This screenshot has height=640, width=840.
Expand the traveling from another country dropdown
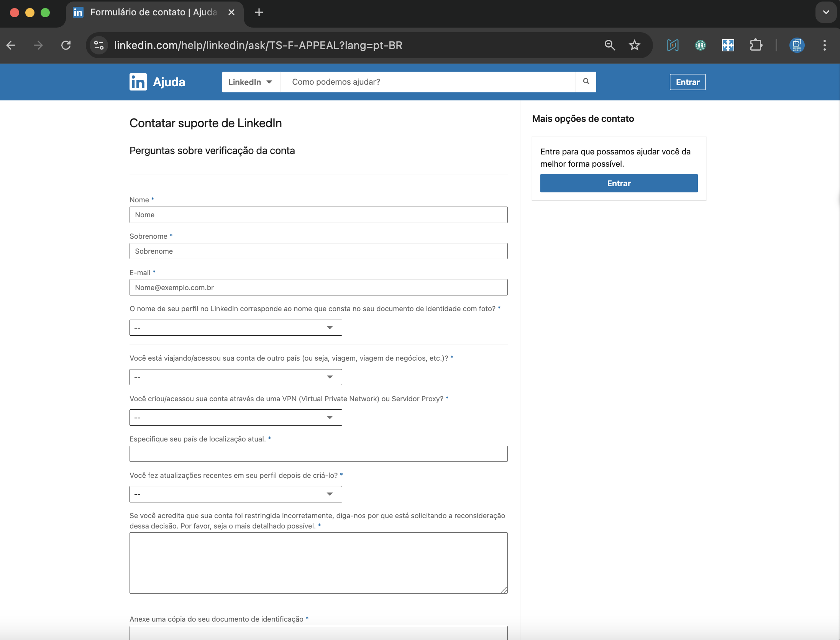tap(236, 377)
